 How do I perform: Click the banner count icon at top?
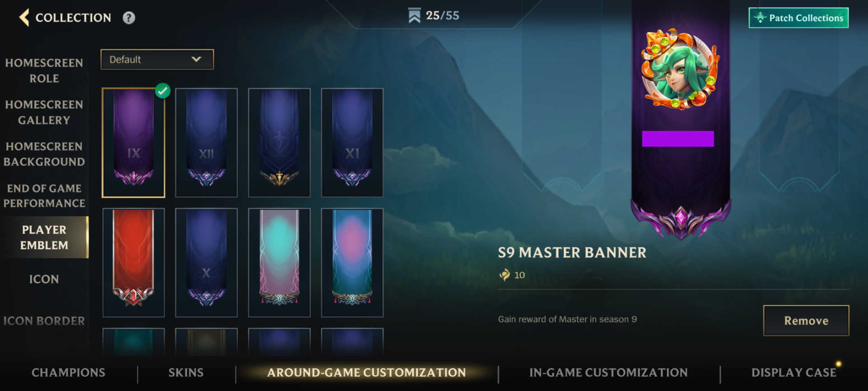(414, 15)
